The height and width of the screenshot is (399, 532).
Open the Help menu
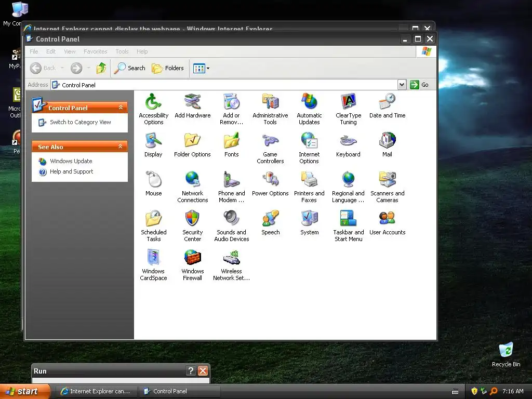click(x=142, y=51)
